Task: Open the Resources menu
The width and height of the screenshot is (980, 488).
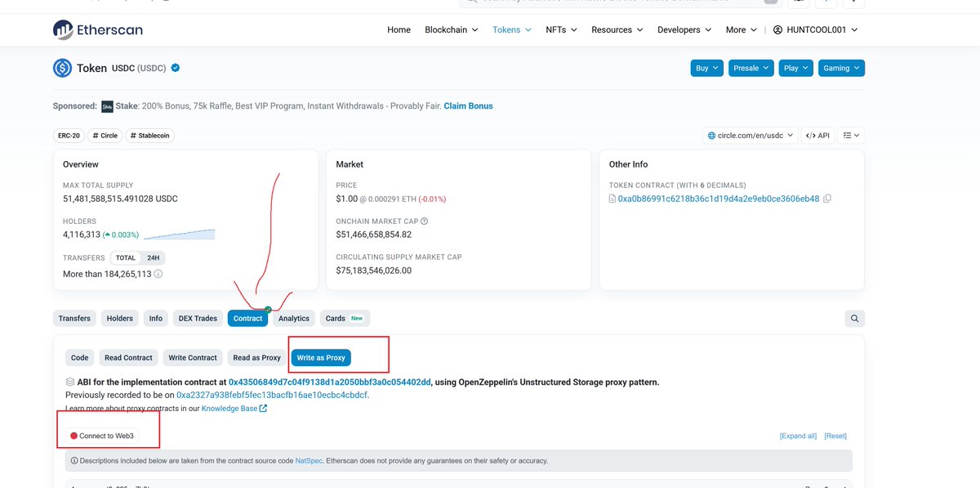Action: (617, 29)
